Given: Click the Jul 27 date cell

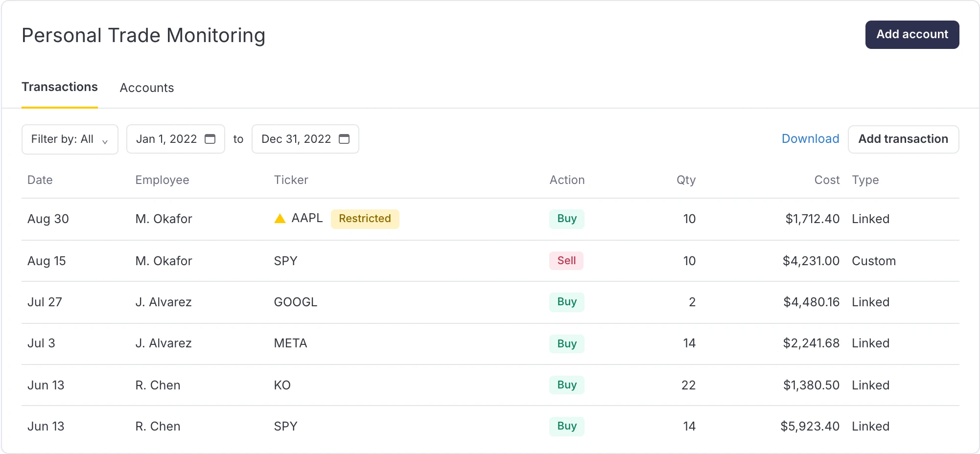Looking at the screenshot, I should pos(45,302).
